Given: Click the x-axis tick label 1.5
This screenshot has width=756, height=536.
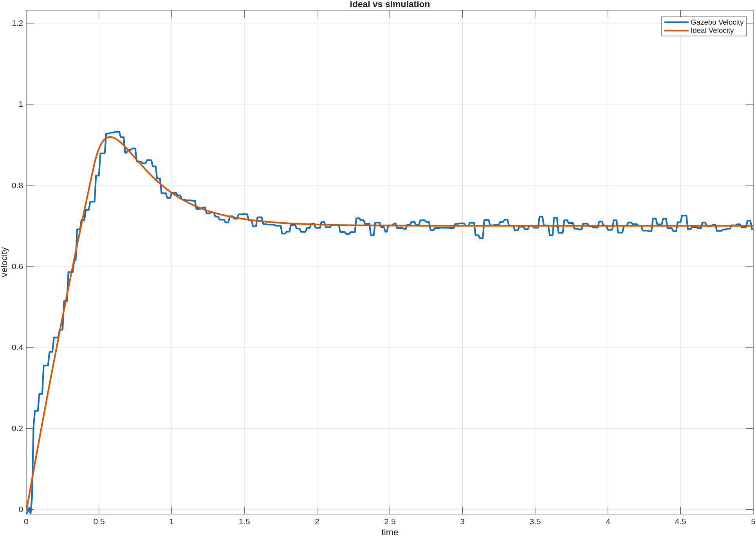Looking at the screenshot, I should tap(244, 522).
